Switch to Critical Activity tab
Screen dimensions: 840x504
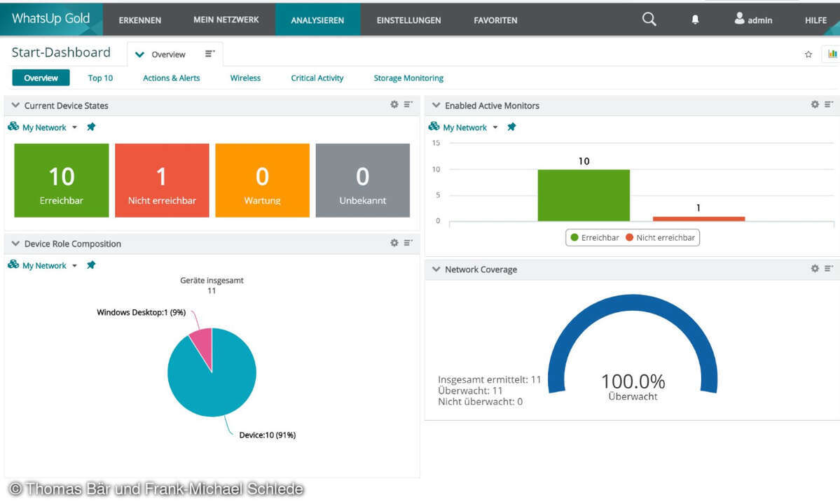tap(317, 78)
